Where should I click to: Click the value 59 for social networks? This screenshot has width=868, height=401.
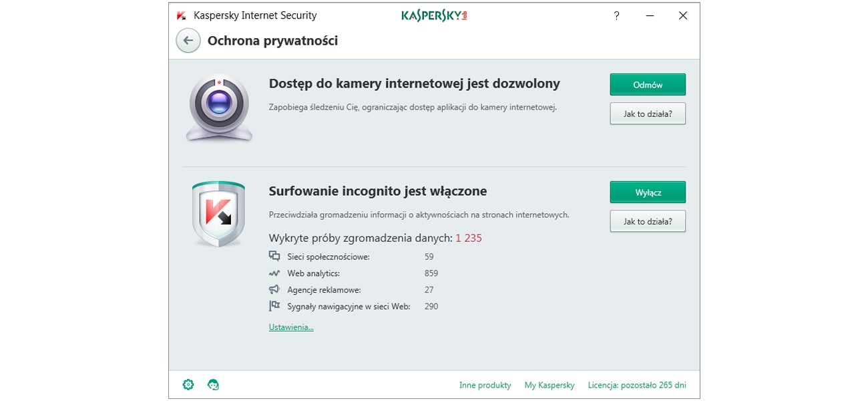[429, 257]
